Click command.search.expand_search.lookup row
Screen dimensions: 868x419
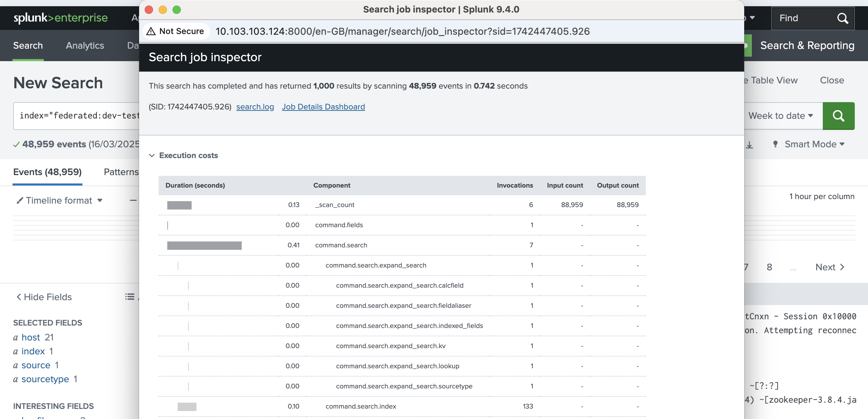[x=402, y=366]
